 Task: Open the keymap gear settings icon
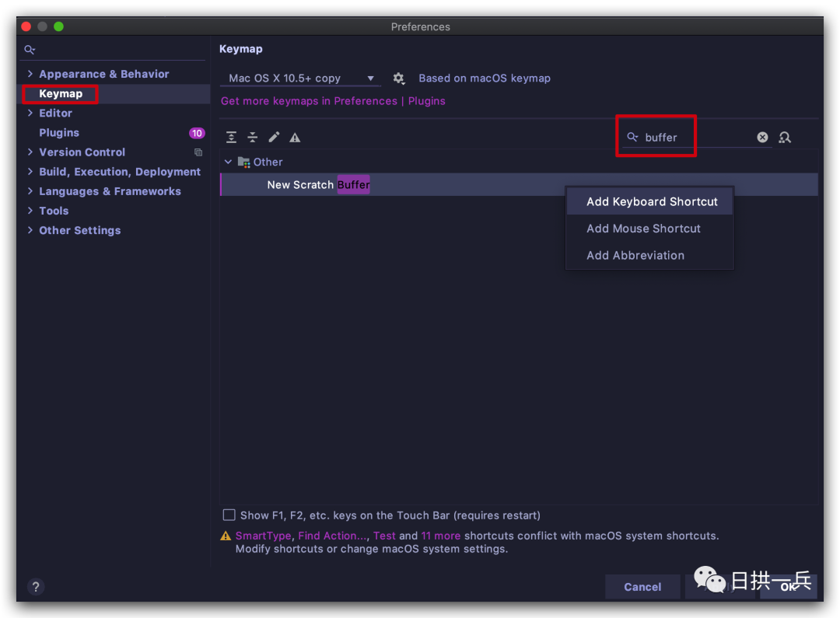(398, 79)
